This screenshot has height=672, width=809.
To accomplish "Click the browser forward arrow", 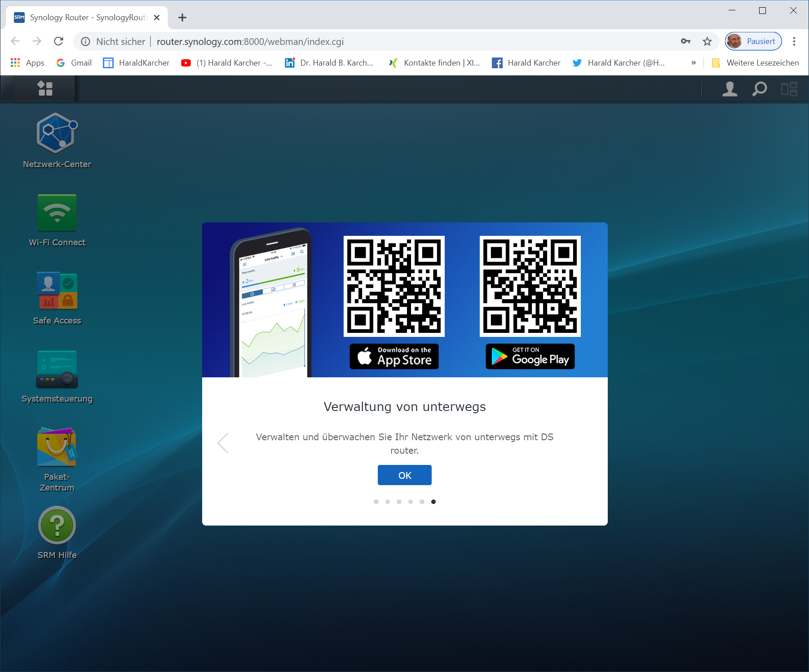I will coord(37,41).
